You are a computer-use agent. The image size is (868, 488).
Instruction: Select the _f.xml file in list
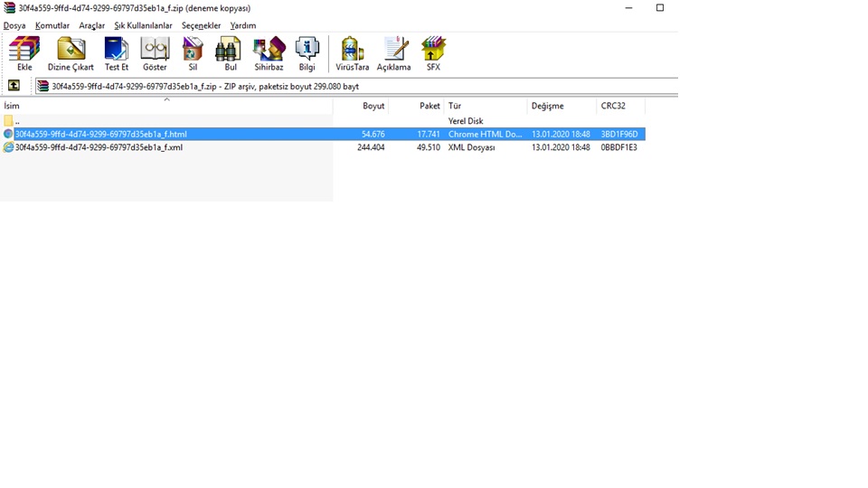tap(99, 147)
